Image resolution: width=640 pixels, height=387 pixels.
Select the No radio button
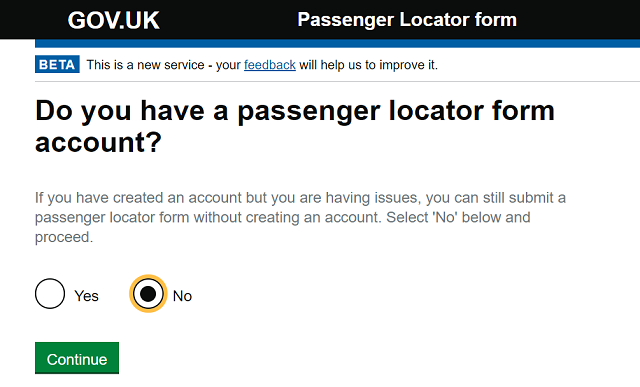click(x=148, y=294)
